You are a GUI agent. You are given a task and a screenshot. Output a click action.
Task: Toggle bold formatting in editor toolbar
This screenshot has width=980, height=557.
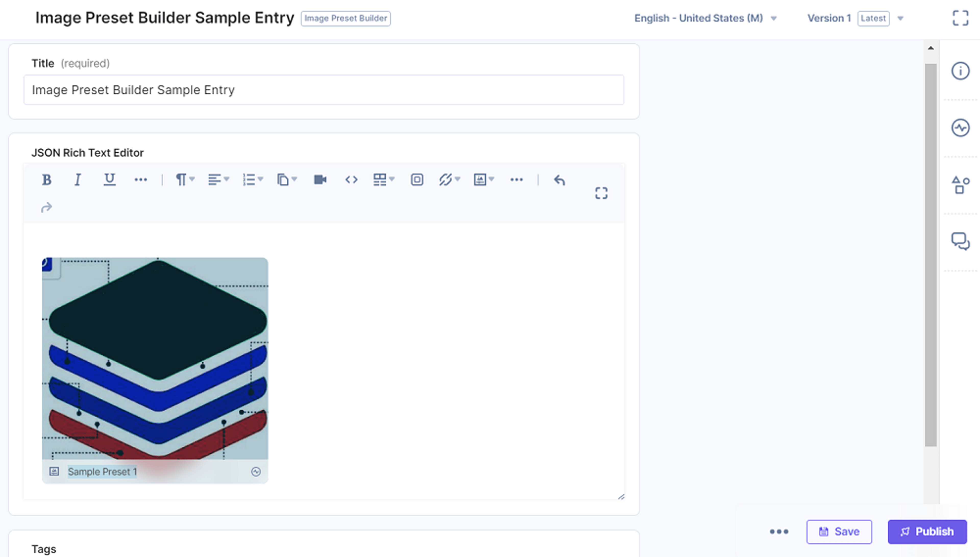pos(47,180)
